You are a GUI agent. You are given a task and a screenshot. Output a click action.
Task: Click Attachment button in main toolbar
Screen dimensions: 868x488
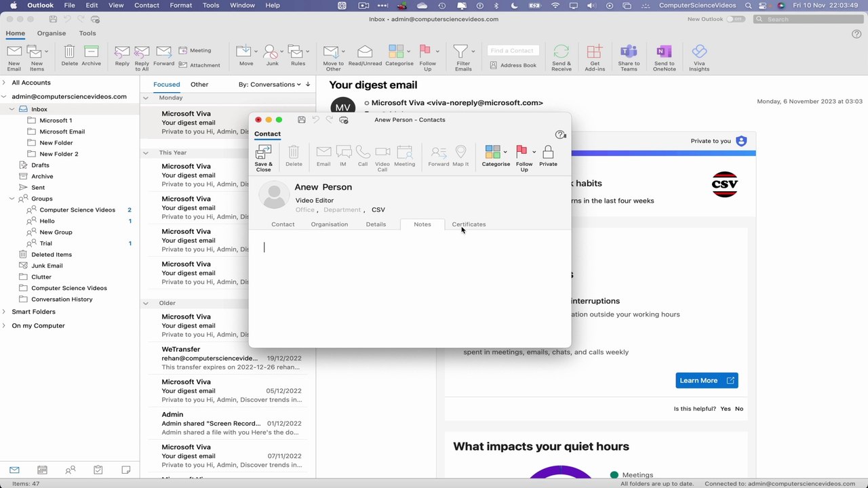(199, 65)
